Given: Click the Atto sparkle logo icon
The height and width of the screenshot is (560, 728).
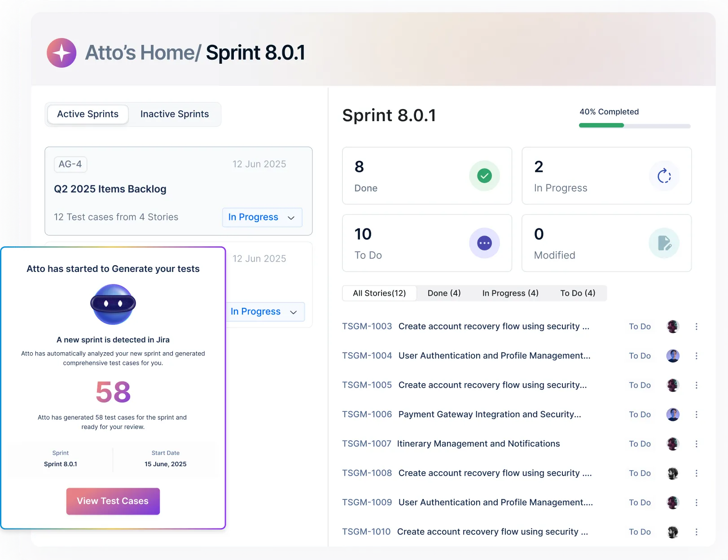Looking at the screenshot, I should 61,52.
